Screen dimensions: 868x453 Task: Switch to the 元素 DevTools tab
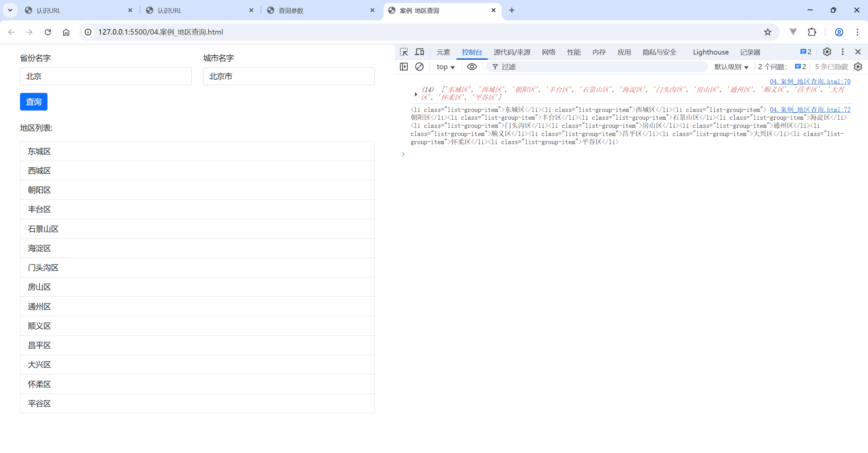(x=443, y=52)
